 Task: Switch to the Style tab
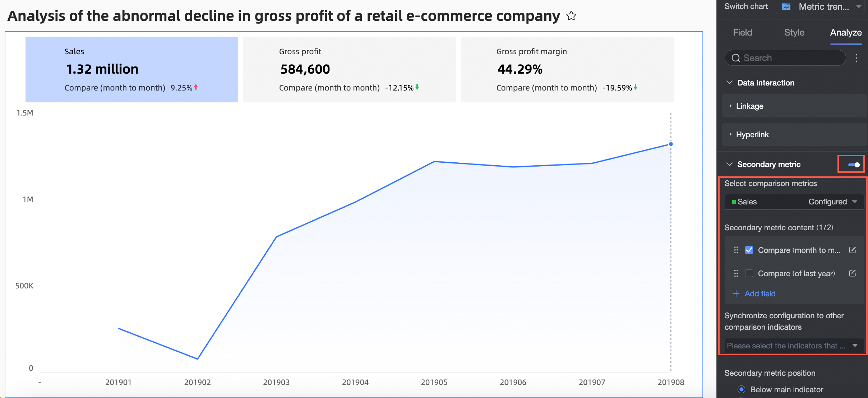tap(794, 33)
